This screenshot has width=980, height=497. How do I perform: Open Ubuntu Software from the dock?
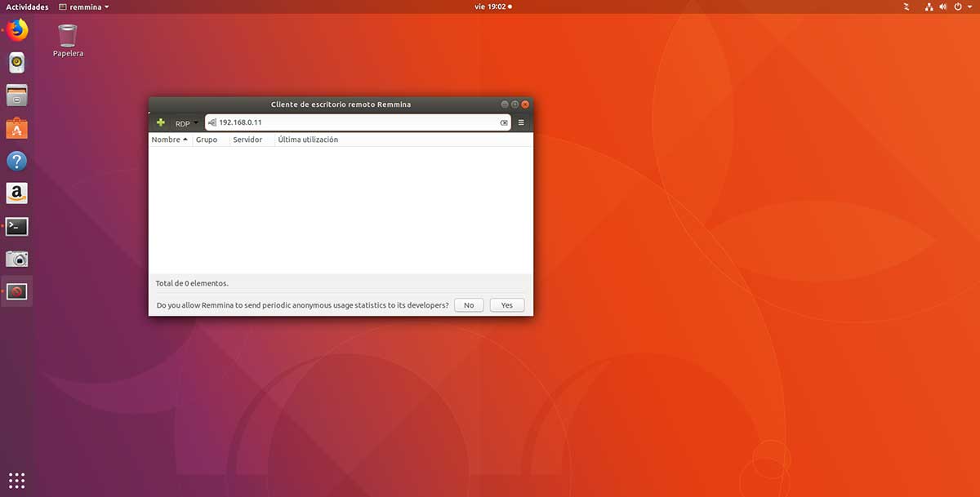click(16, 128)
